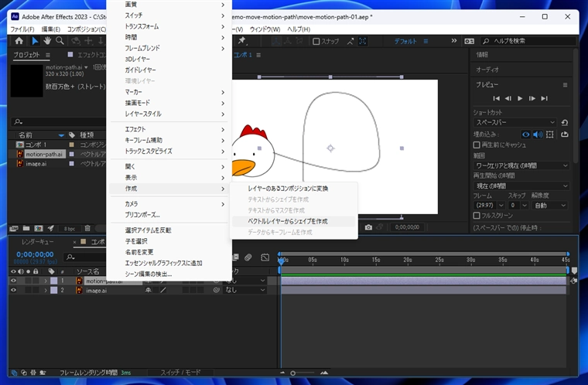Toggle video visibility in preview include
The height and width of the screenshot is (385, 588).
click(526, 135)
